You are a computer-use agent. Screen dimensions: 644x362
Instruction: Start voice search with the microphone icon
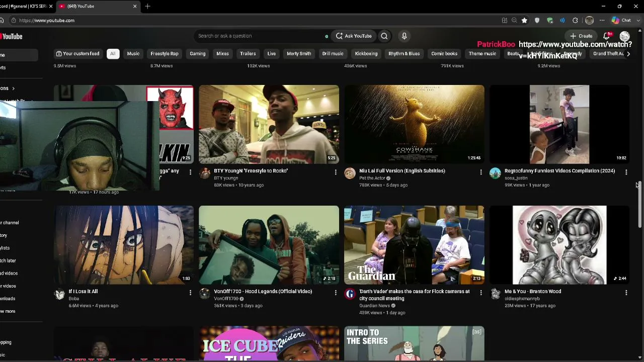pos(404,36)
